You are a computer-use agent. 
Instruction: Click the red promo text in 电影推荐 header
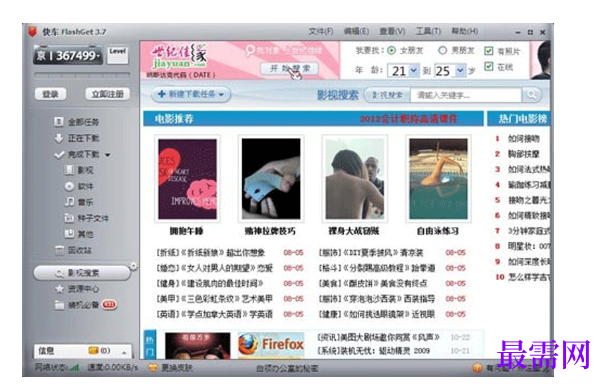pos(408,119)
